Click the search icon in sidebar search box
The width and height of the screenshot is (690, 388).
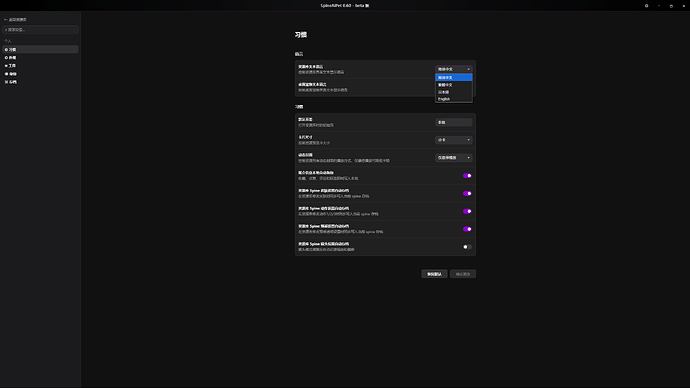[6, 29]
